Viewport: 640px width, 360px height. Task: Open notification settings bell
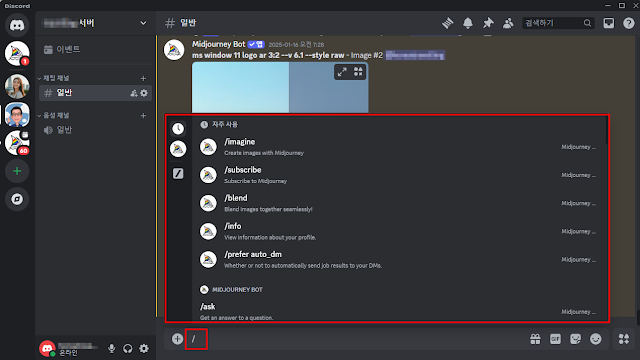(468, 23)
